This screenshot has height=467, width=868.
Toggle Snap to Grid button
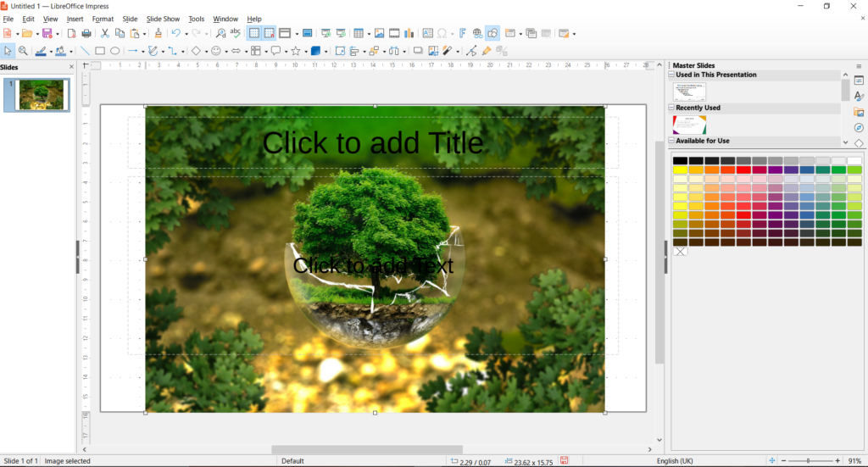tap(269, 34)
